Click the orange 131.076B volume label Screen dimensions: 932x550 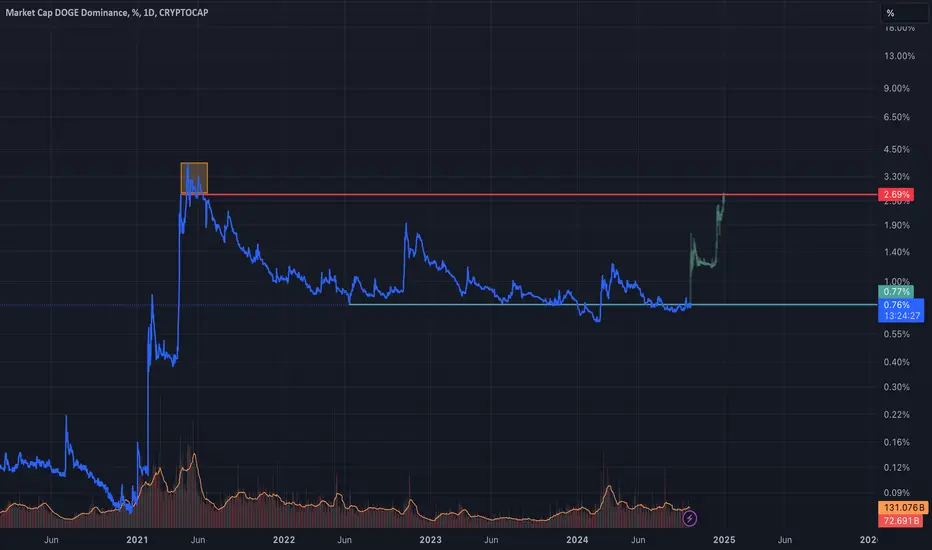[903, 508]
